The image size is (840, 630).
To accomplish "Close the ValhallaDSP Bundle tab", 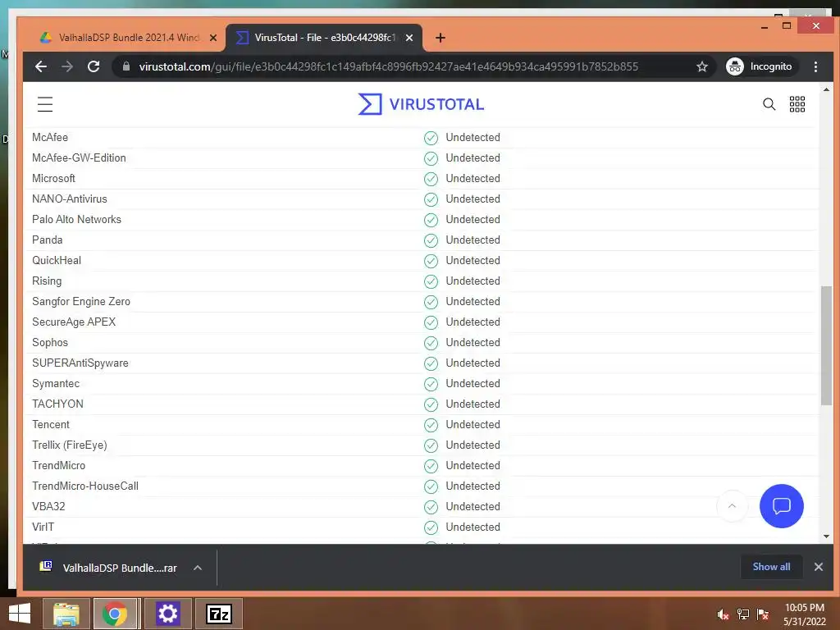I will (x=213, y=38).
